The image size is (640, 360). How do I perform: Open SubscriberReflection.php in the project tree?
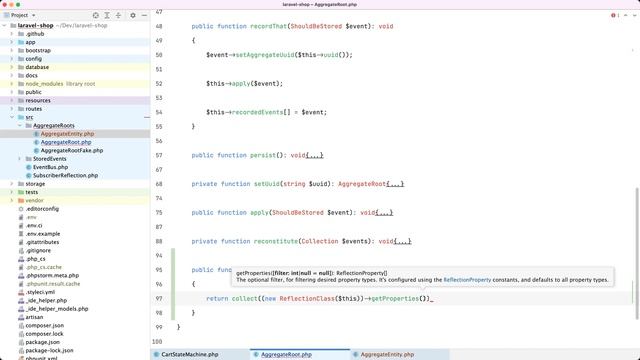point(65,176)
